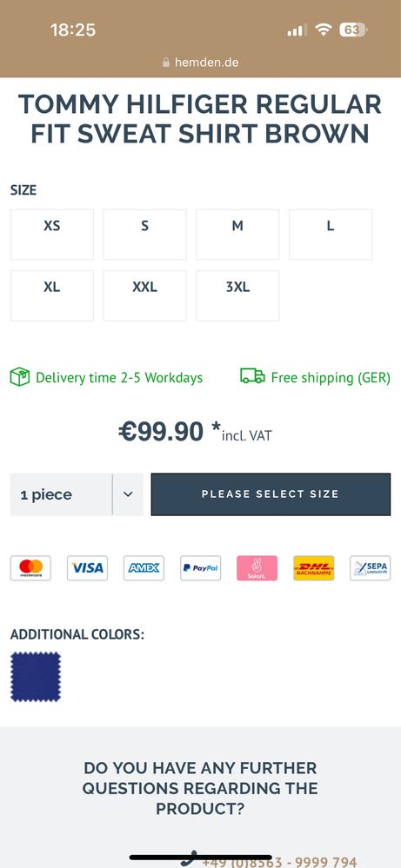Select size M
Image resolution: width=401 pixels, height=868 pixels.
click(x=237, y=235)
